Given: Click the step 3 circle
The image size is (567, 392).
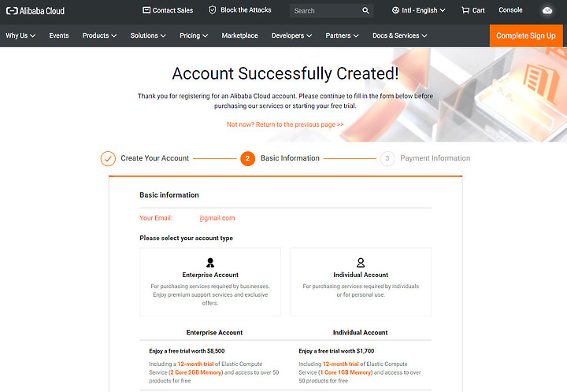Looking at the screenshot, I should (x=387, y=158).
